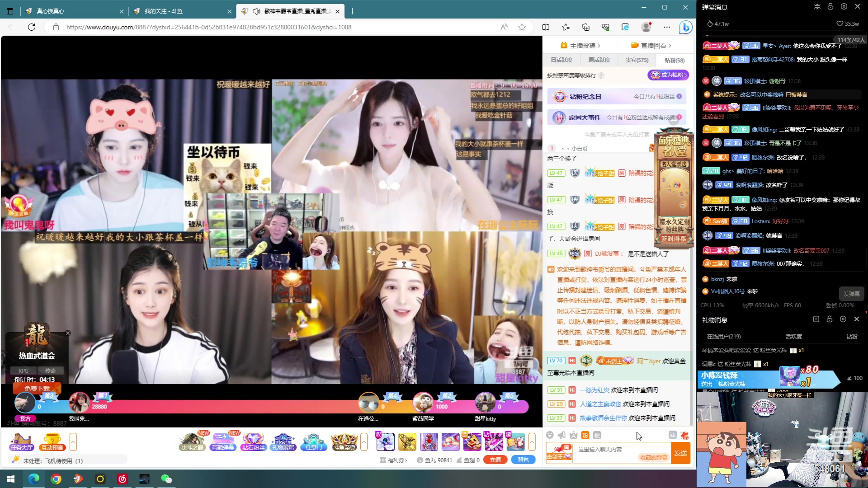868x488 pixels.
Task: Open the crown danmaku style icon
Action: pyautogui.click(x=573, y=435)
